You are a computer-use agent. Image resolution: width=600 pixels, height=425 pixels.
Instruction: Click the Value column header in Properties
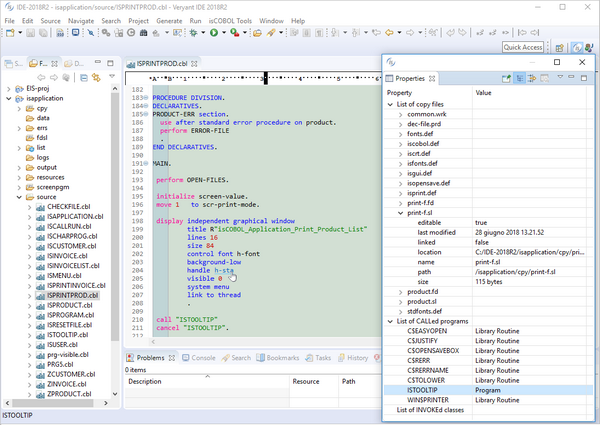coord(484,93)
